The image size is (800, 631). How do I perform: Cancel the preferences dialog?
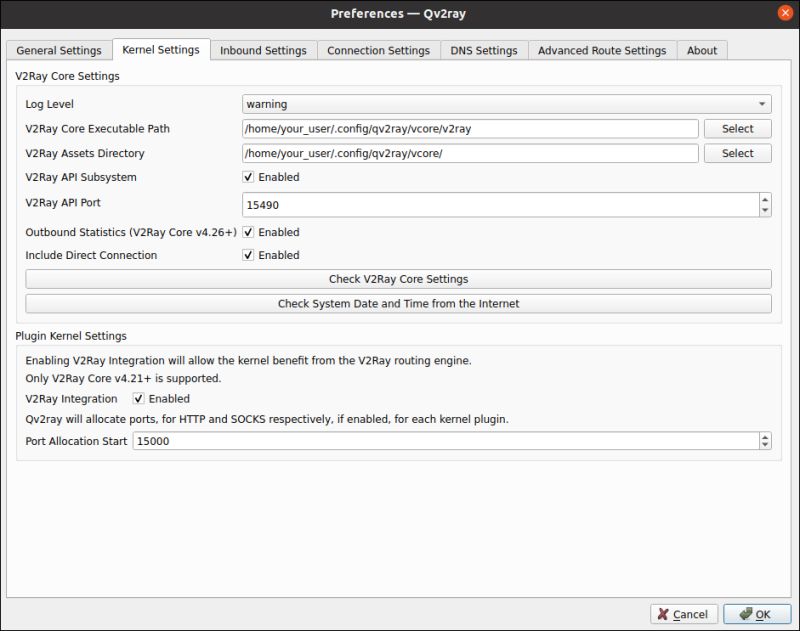coord(684,614)
